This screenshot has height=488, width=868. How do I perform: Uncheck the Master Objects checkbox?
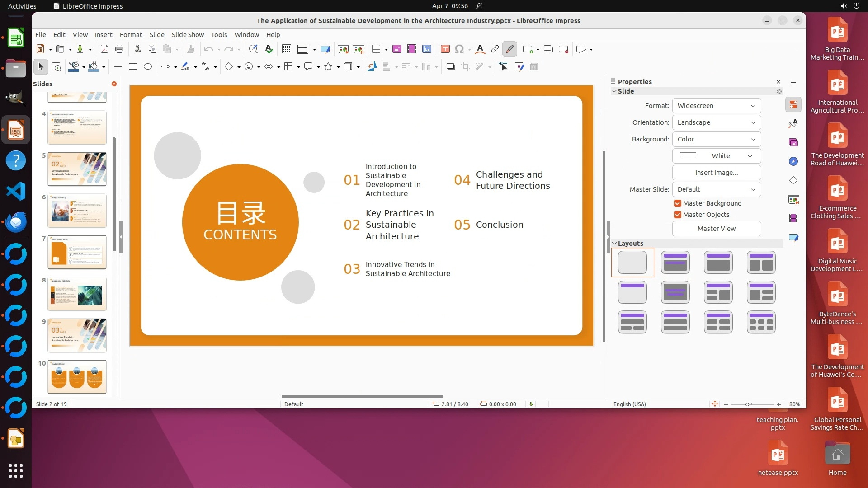pyautogui.click(x=677, y=215)
